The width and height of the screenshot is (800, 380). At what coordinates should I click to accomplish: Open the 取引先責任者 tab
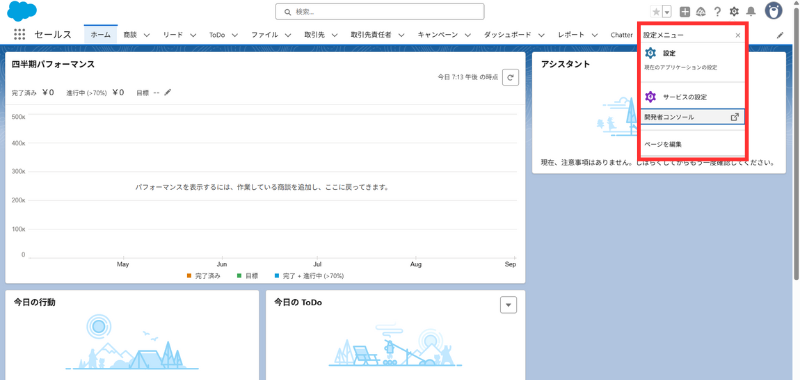[370, 35]
